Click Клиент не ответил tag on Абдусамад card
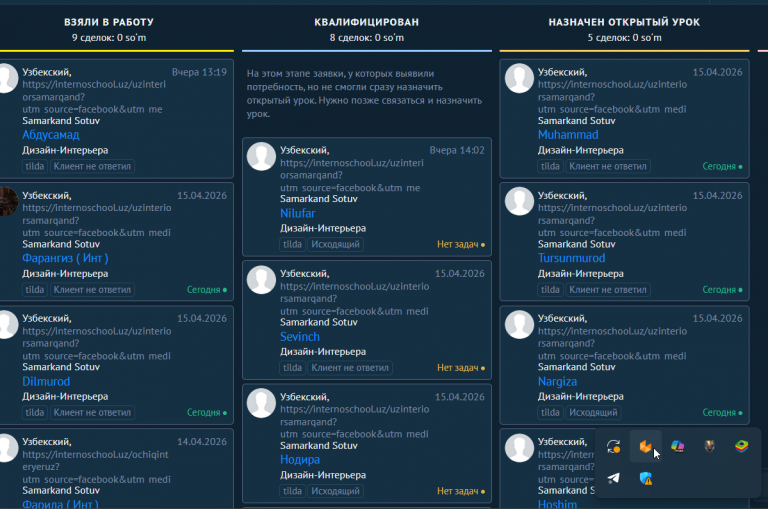 point(92,166)
